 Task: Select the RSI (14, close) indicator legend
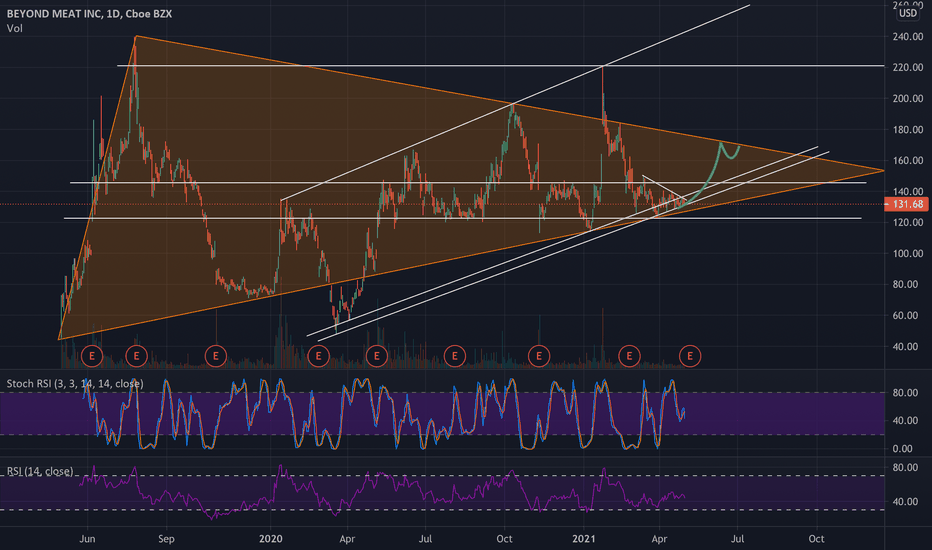40,471
